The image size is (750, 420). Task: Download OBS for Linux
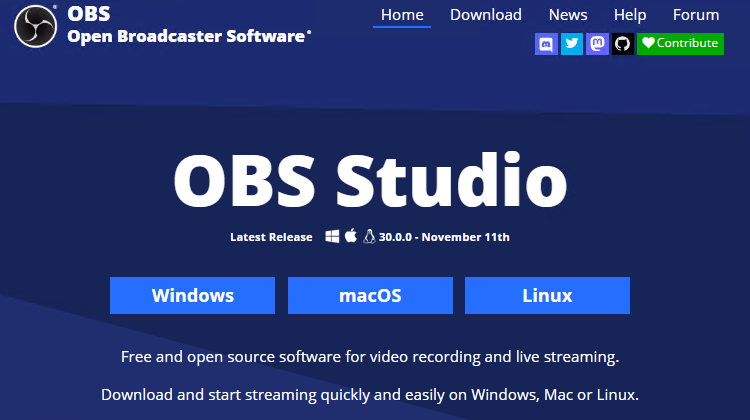[547, 296]
